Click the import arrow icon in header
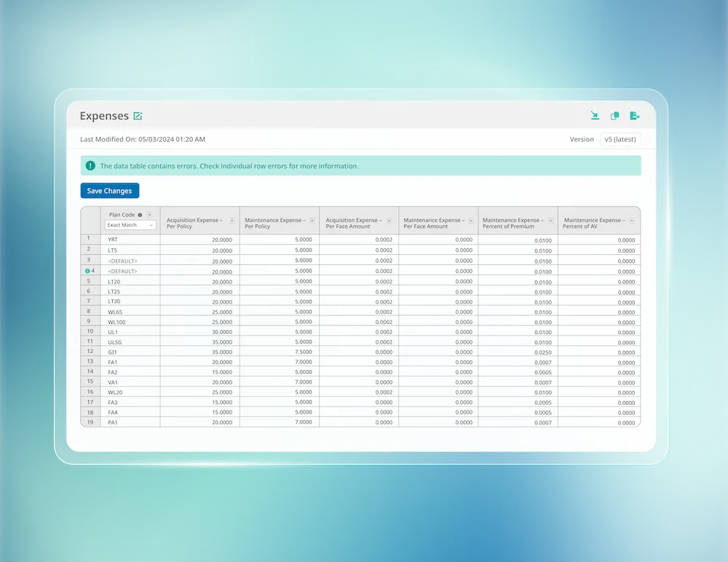728x562 pixels. [x=595, y=116]
